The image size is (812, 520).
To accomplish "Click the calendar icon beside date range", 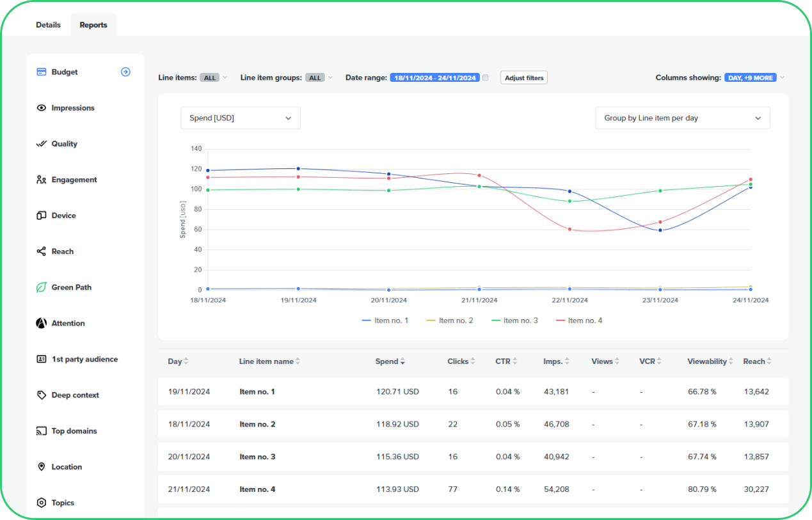I will 486,78.
